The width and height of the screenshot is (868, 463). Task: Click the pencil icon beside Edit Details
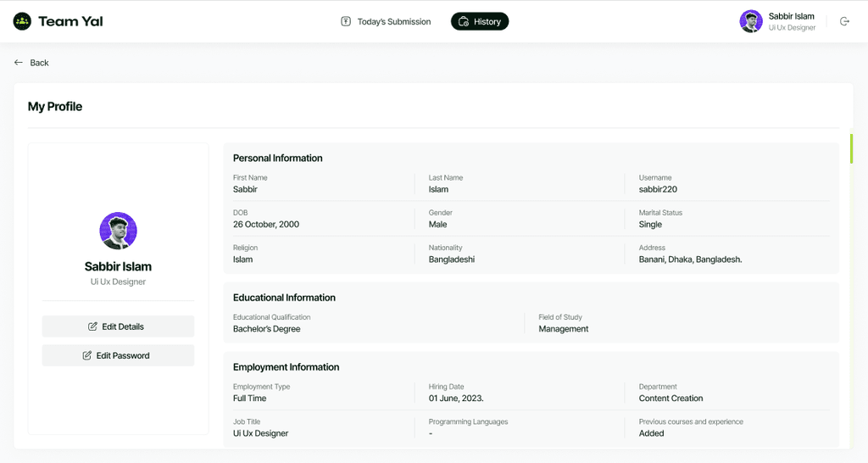[92, 326]
